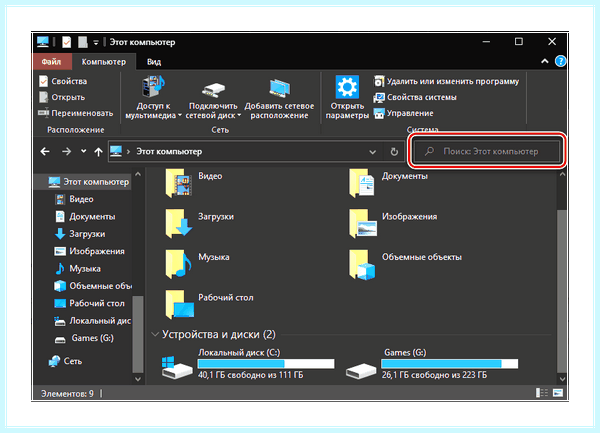The height and width of the screenshot is (433, 600).
Task: Choose Переименовать in the ribbon
Action: pos(75,113)
